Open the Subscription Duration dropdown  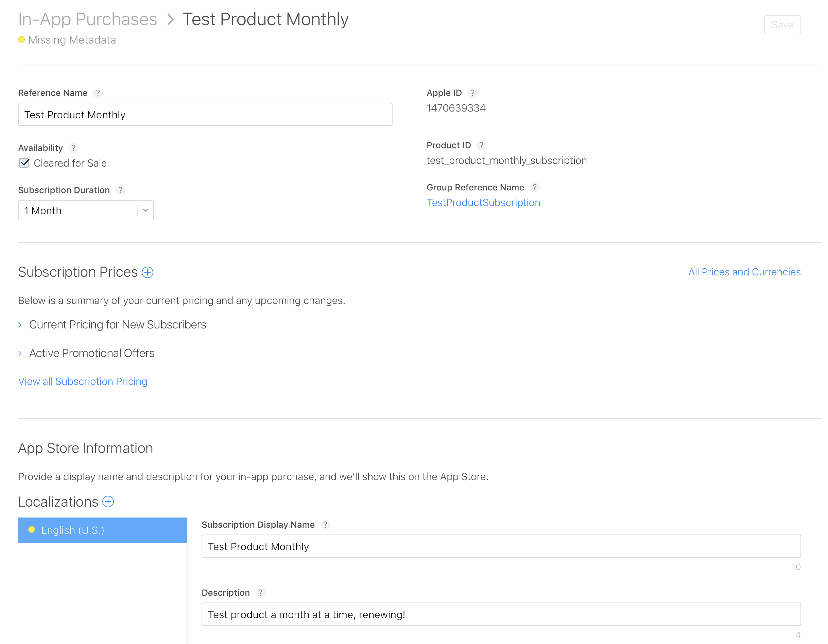point(86,210)
